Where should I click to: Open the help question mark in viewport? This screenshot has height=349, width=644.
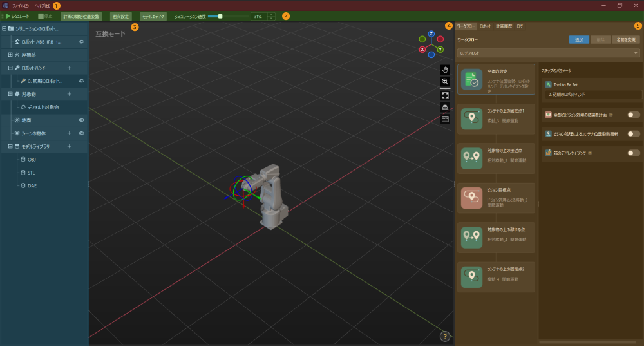pos(445,336)
